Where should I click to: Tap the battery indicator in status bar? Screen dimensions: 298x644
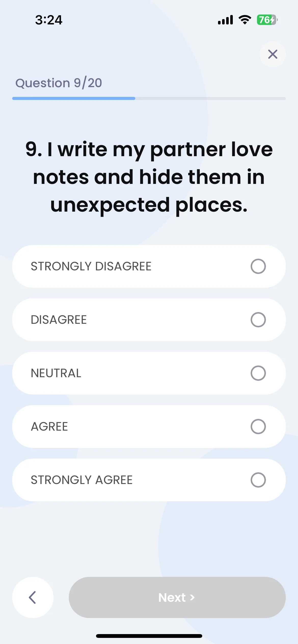pyautogui.click(x=267, y=20)
